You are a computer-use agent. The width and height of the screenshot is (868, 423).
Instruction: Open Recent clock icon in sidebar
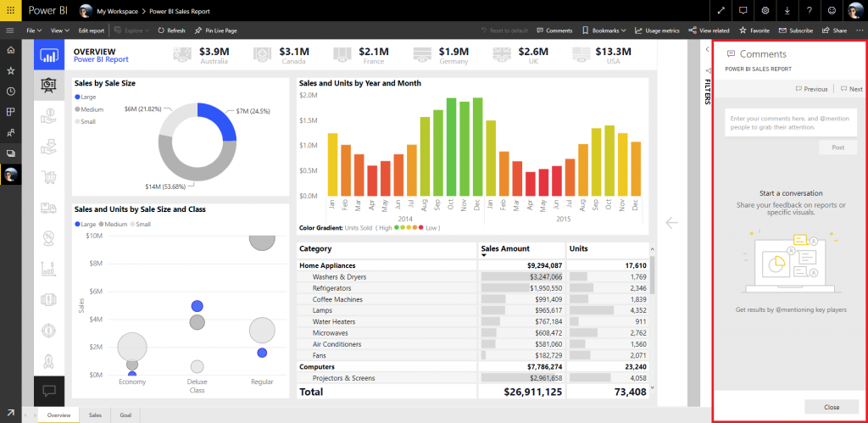[10, 92]
